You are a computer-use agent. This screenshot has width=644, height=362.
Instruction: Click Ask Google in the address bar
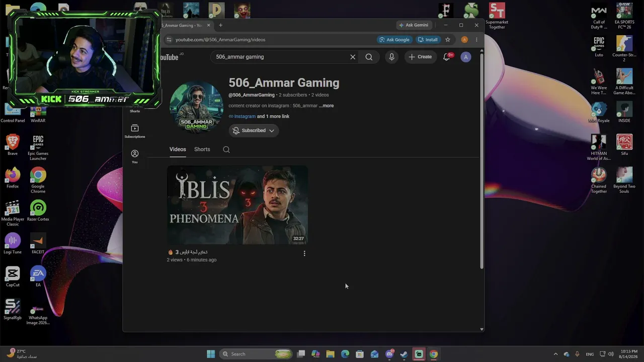click(394, 40)
